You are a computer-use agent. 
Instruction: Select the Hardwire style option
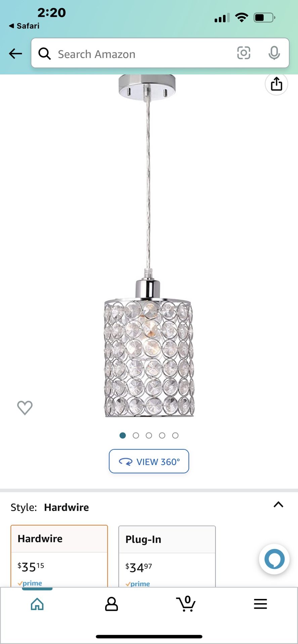[59, 556]
